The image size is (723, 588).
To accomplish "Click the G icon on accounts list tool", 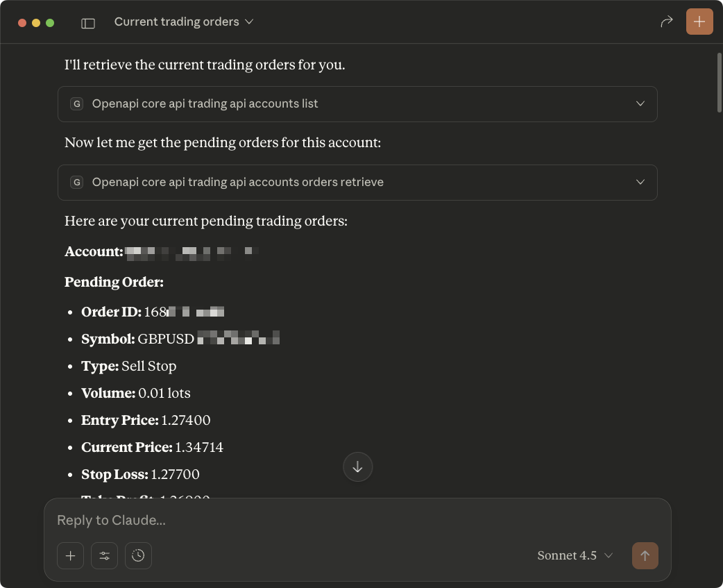I will pyautogui.click(x=77, y=104).
